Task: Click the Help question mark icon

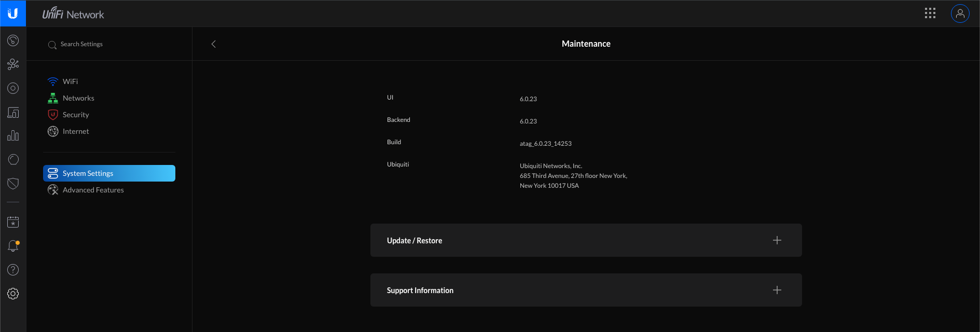Action: [x=13, y=270]
